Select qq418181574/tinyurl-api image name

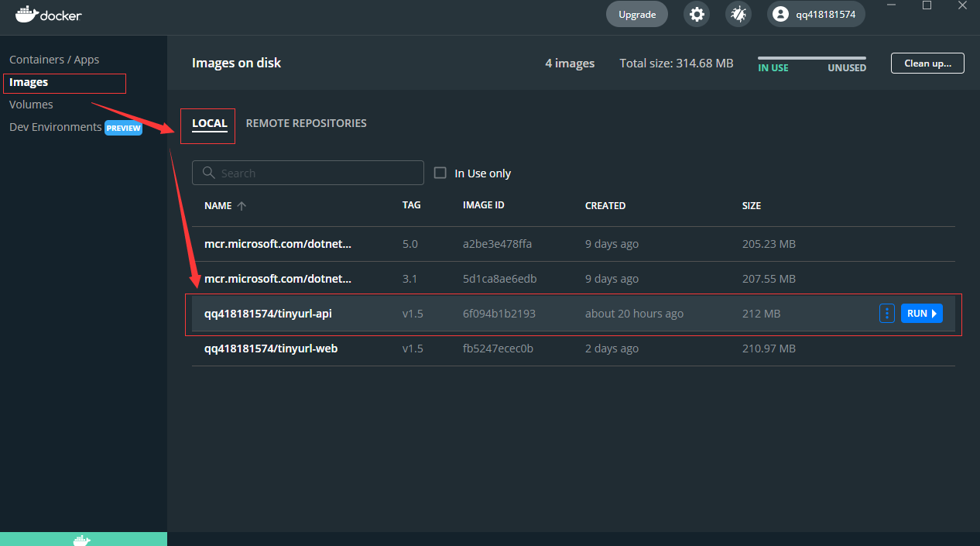pyautogui.click(x=268, y=314)
